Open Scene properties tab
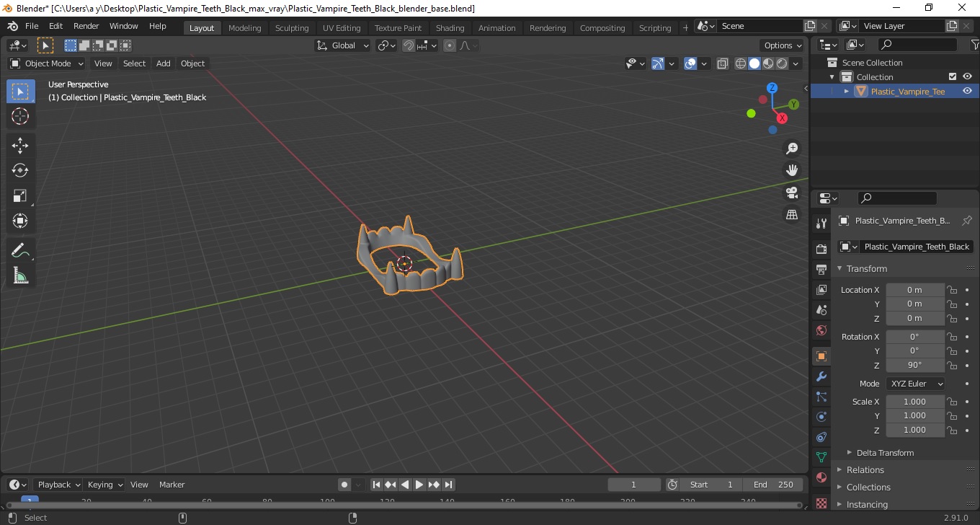 click(821, 309)
